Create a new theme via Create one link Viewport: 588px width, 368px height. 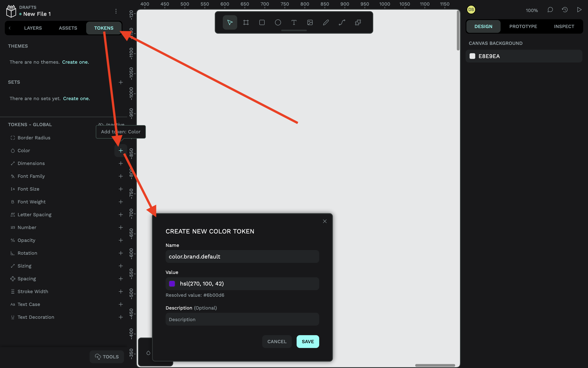(75, 62)
